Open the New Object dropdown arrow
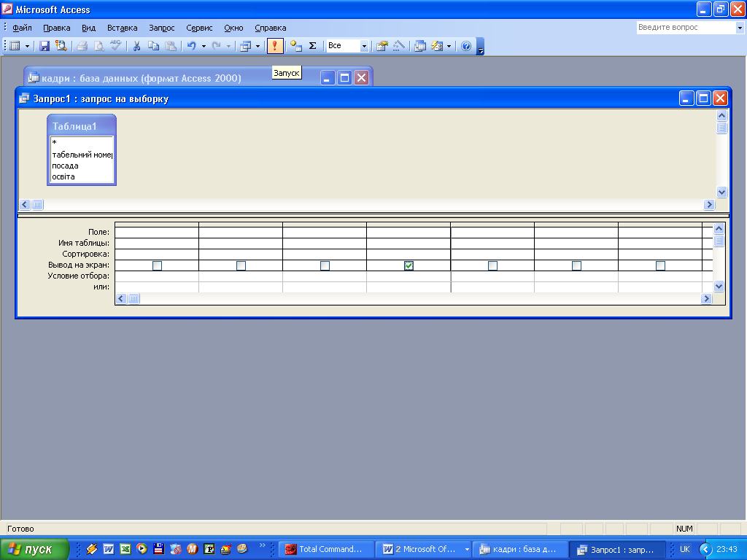This screenshot has height=560, width=747. [x=449, y=46]
